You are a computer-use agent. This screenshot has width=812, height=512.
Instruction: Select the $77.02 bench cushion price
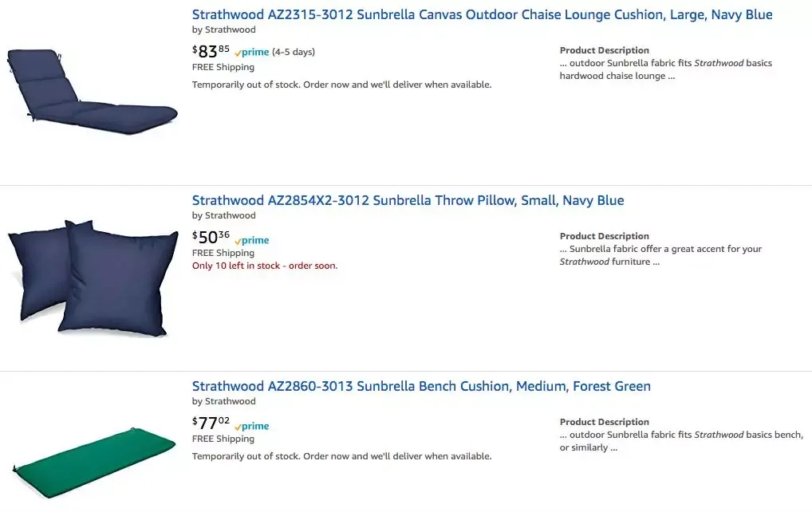[211, 423]
